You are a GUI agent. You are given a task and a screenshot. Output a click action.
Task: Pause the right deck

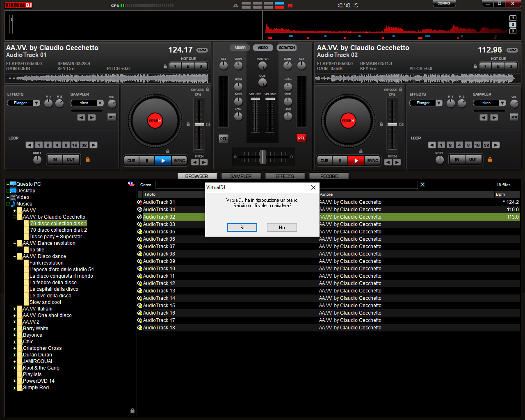pyautogui.click(x=340, y=160)
